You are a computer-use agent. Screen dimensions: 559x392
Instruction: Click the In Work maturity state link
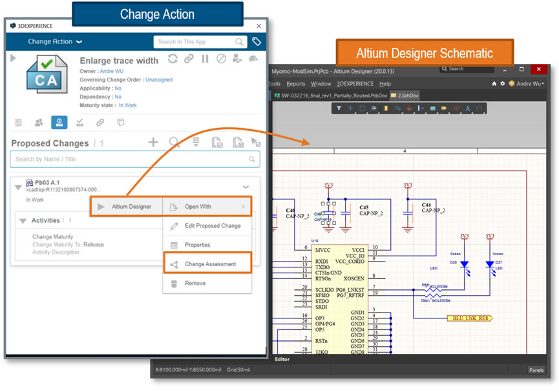[127, 105]
